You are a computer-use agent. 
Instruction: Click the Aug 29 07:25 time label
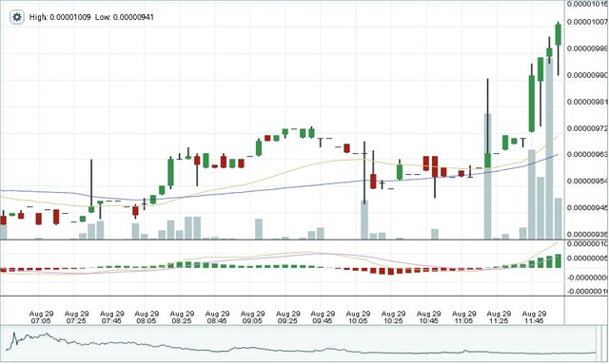click(76, 317)
